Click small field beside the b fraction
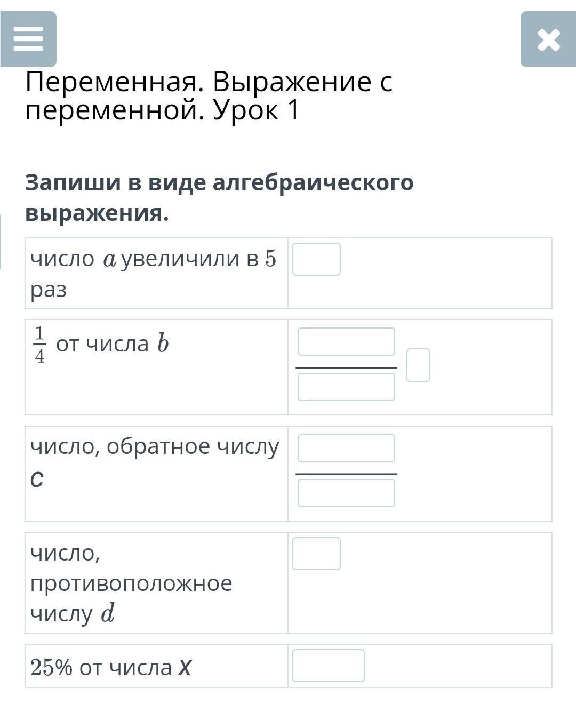This screenshot has width=576, height=728. coord(418,365)
